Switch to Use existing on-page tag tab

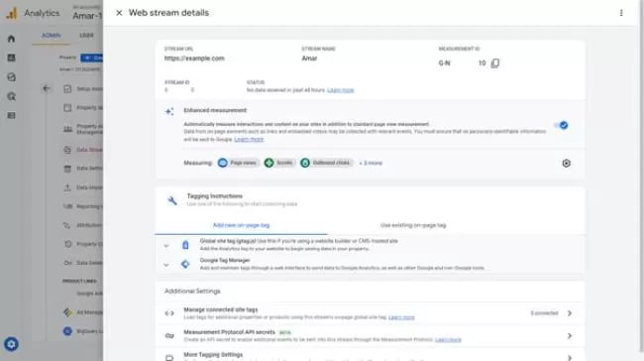coord(413,225)
